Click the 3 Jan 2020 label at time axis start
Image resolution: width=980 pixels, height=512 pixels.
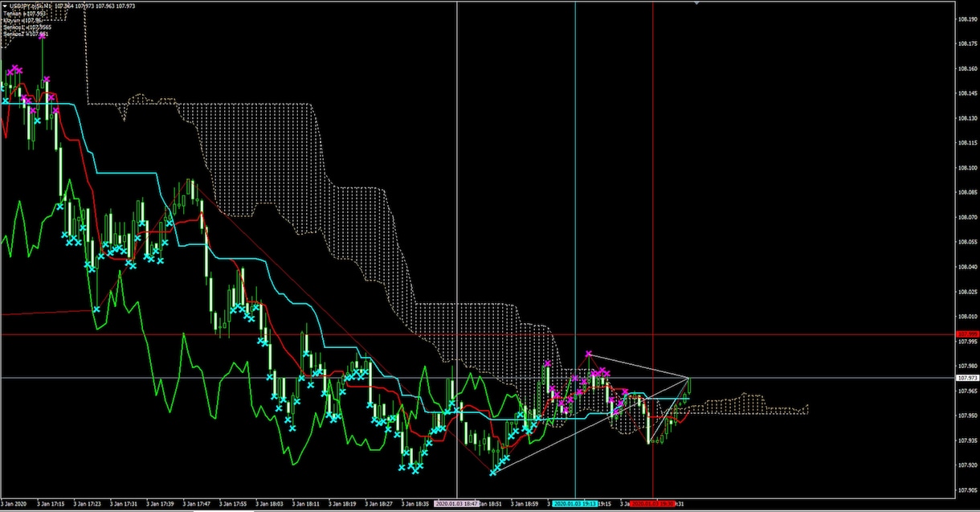(15, 504)
